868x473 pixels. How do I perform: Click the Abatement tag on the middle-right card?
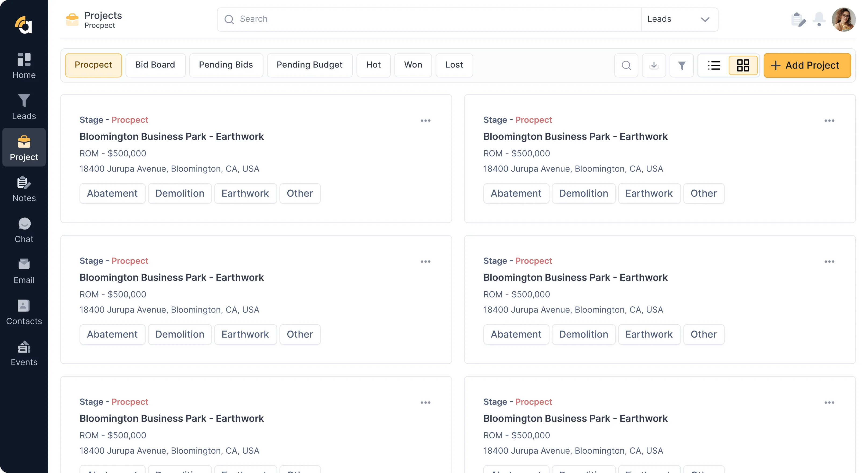(516, 334)
